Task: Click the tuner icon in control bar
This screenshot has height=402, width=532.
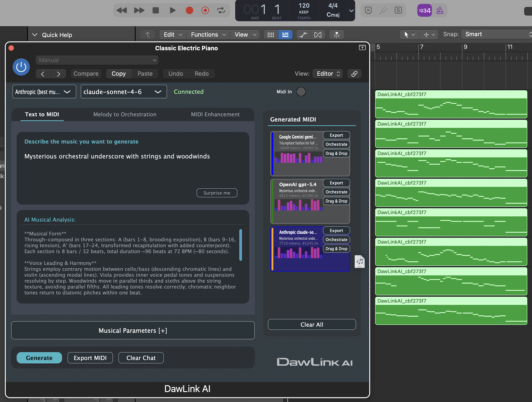Action: click(x=383, y=11)
